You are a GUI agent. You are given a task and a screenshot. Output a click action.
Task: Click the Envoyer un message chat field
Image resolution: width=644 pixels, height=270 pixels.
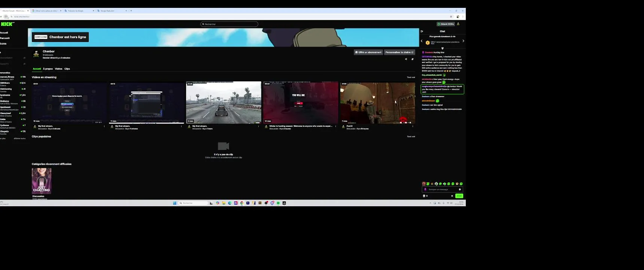pyautogui.click(x=442, y=189)
